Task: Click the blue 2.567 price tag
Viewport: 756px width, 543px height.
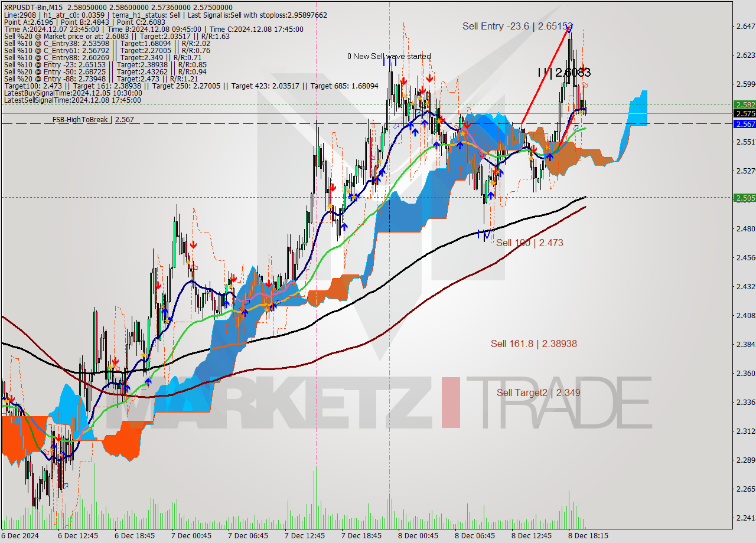Action: pos(745,124)
